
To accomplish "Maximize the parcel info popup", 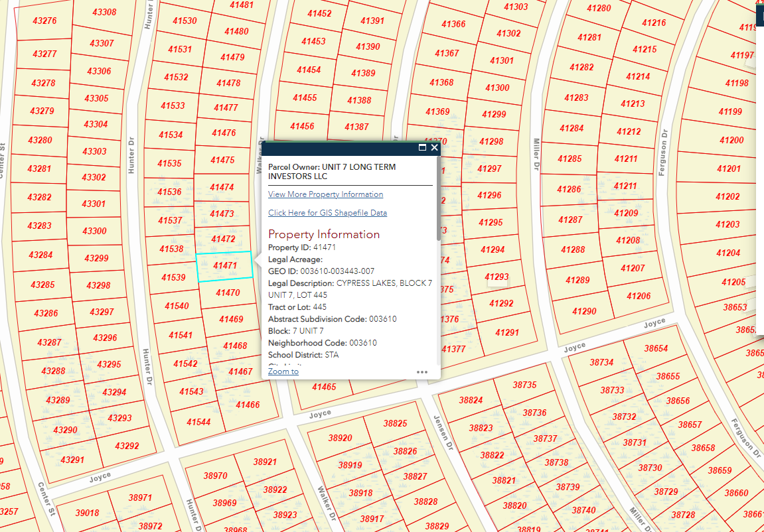I will (422, 148).
